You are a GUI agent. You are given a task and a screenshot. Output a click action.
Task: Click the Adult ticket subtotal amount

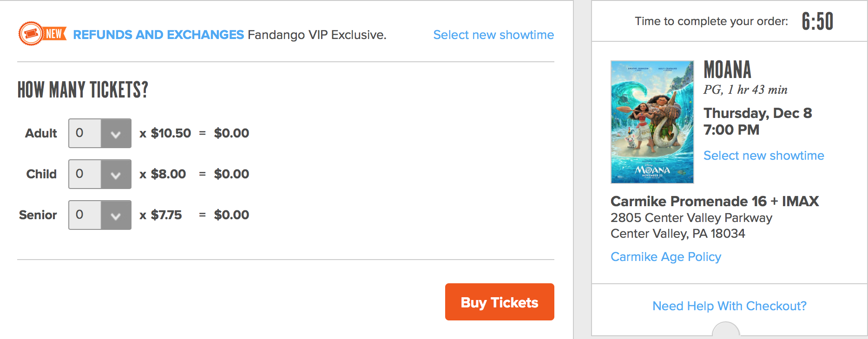point(231,133)
